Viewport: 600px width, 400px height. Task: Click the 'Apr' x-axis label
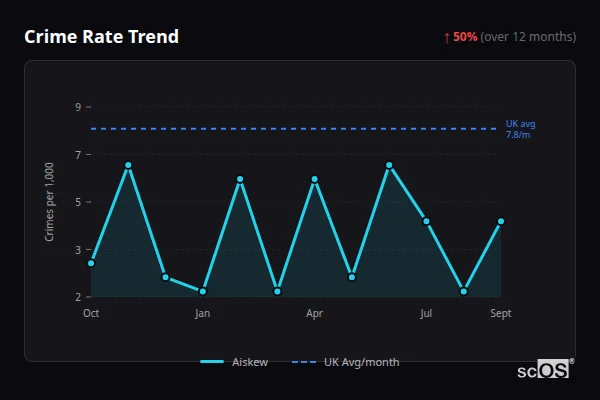315,313
